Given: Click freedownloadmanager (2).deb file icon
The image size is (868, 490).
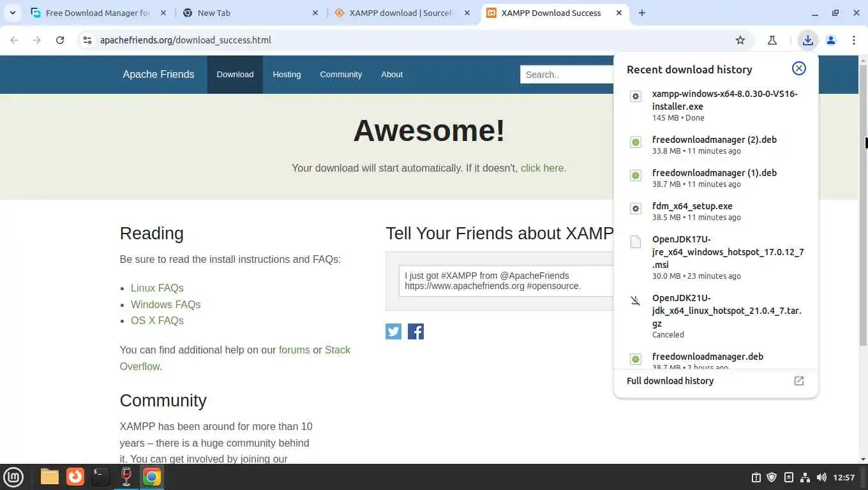Looking at the screenshot, I should [635, 142].
